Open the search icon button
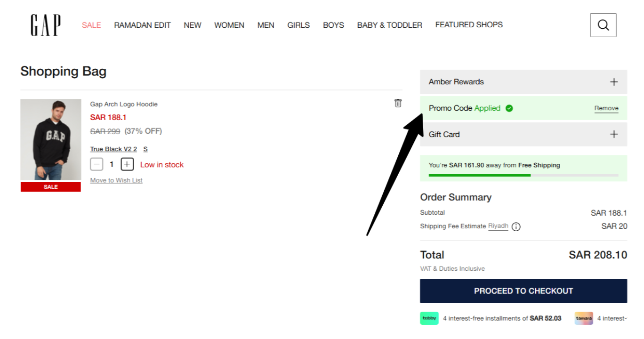 pyautogui.click(x=603, y=25)
